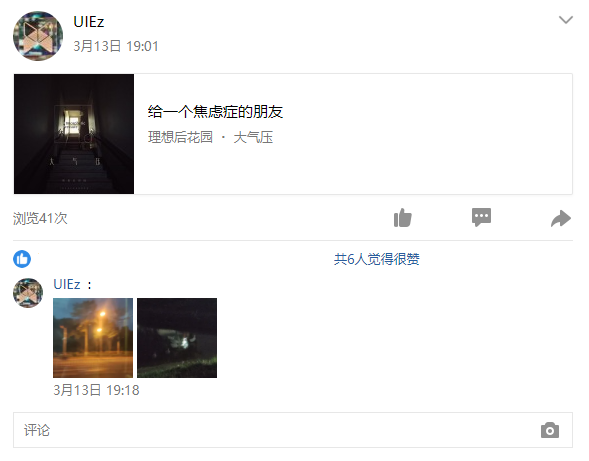Click the comment timestamp 3月13日 19:18
Image resolution: width=589 pixels, height=461 pixels.
tap(96, 390)
